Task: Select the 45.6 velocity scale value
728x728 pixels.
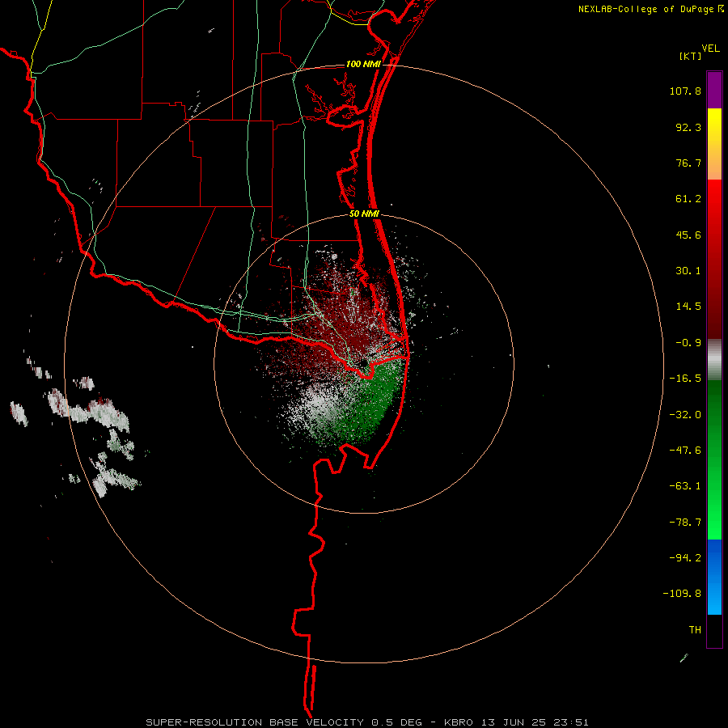Action: pos(688,235)
